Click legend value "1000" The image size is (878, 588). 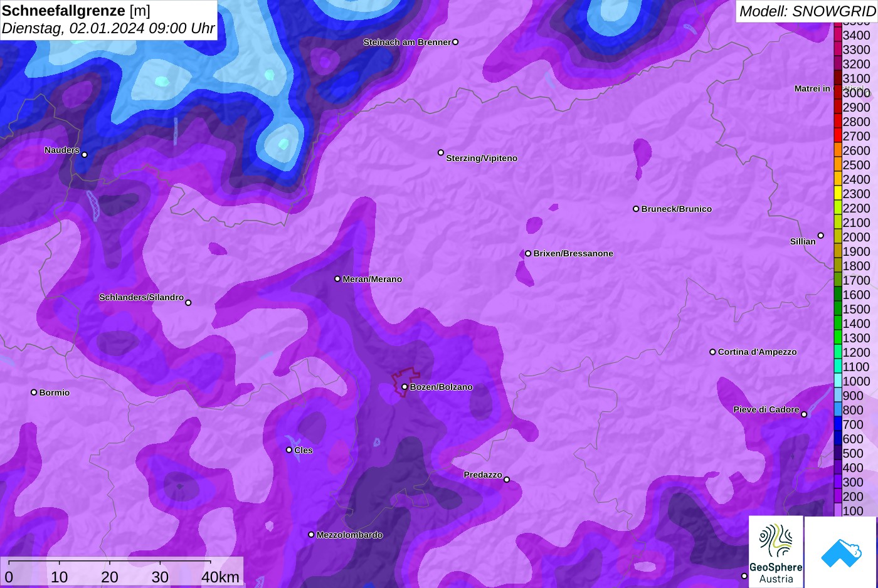coord(857,381)
